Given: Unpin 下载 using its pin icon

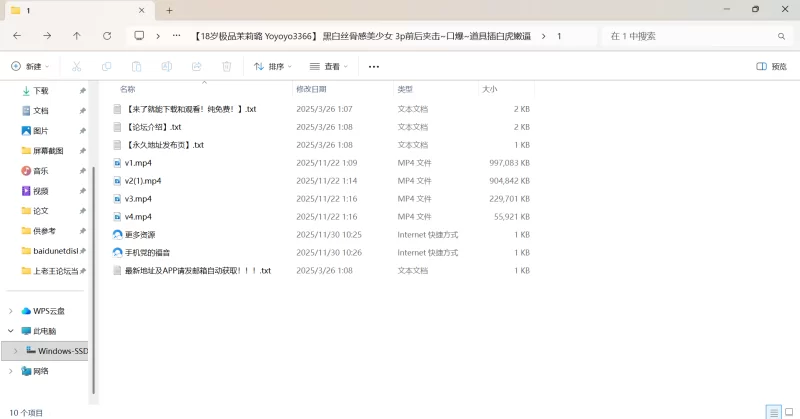Looking at the screenshot, I should click(x=83, y=91).
